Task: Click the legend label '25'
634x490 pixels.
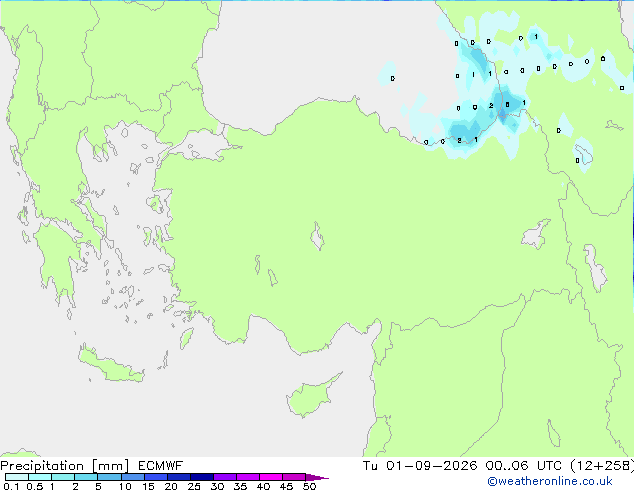Action: point(194,486)
